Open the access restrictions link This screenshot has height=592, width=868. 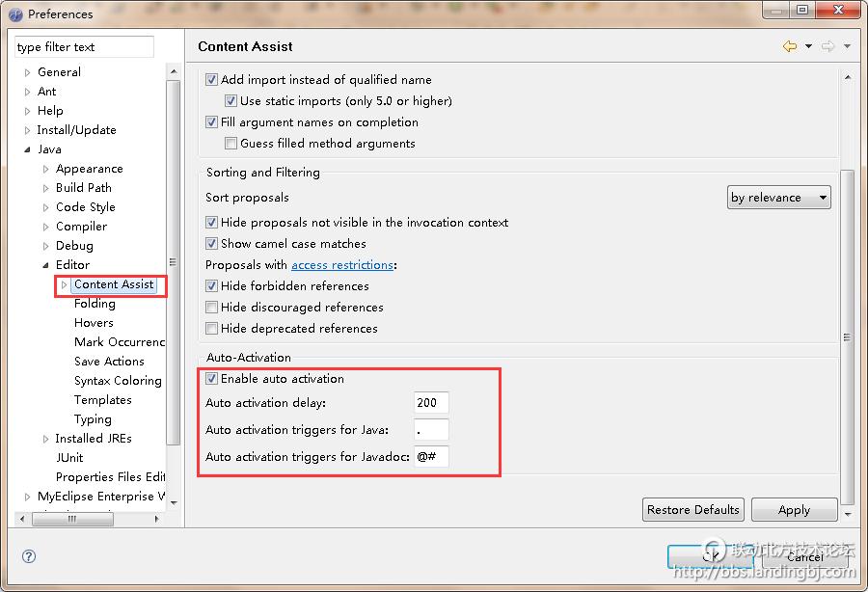(341, 265)
